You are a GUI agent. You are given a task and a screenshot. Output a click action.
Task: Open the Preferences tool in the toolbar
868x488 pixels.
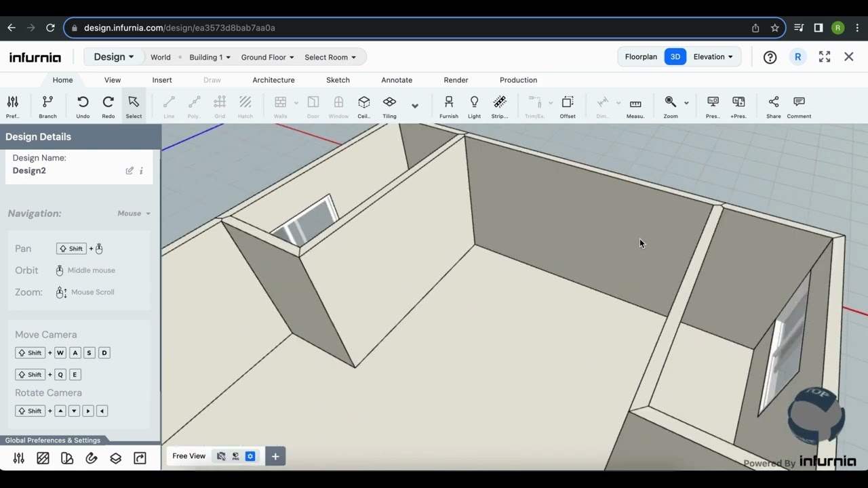(12, 106)
